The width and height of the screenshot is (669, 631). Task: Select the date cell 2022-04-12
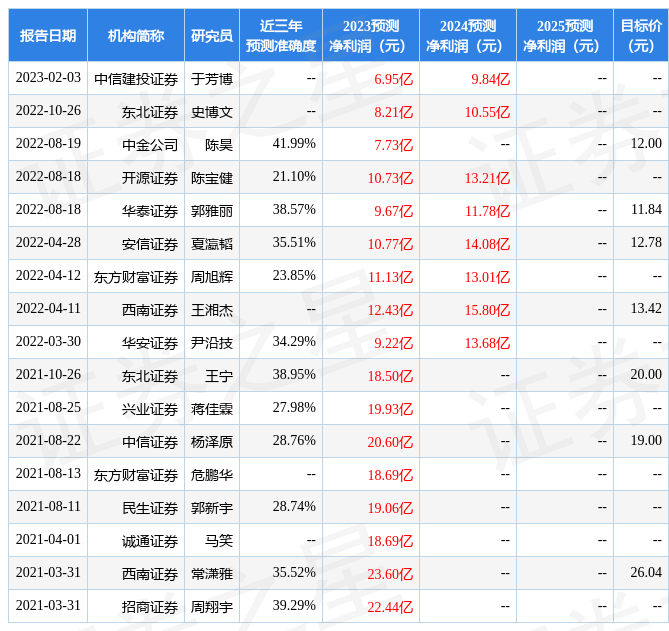pos(48,276)
